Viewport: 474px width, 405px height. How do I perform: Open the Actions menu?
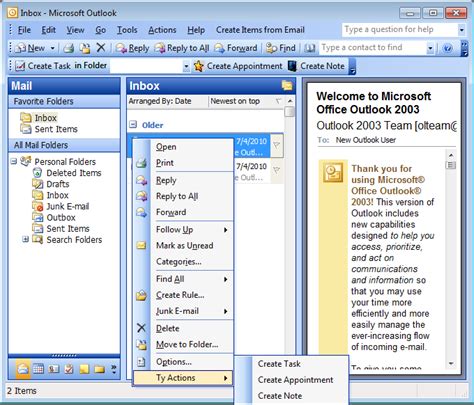[162, 30]
